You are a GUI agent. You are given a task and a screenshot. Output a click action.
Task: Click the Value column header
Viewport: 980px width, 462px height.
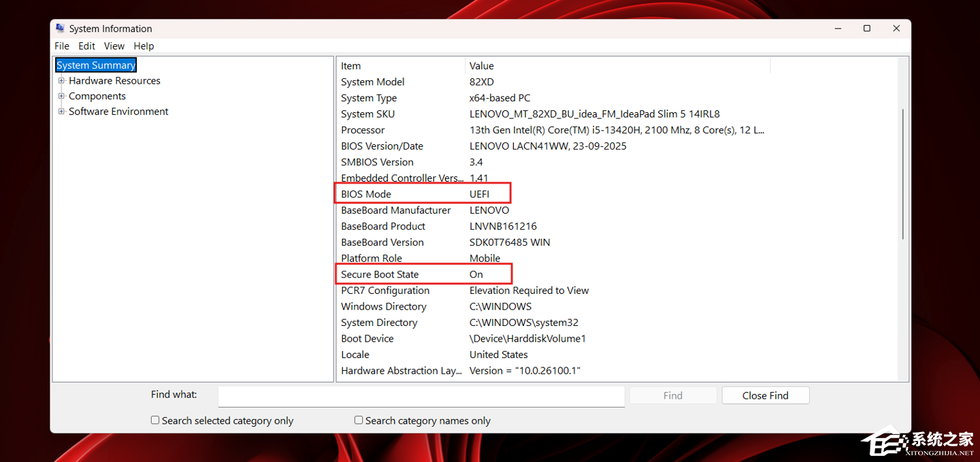(618, 66)
